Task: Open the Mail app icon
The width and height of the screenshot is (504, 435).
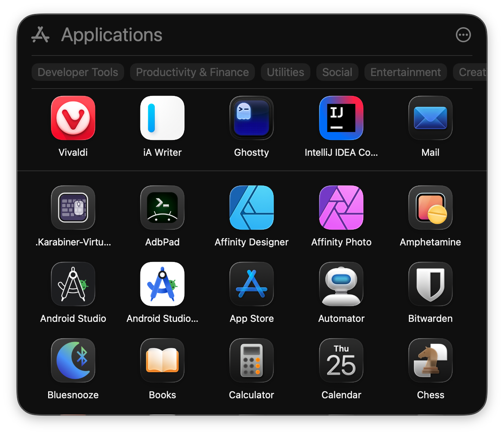Action: [x=431, y=118]
